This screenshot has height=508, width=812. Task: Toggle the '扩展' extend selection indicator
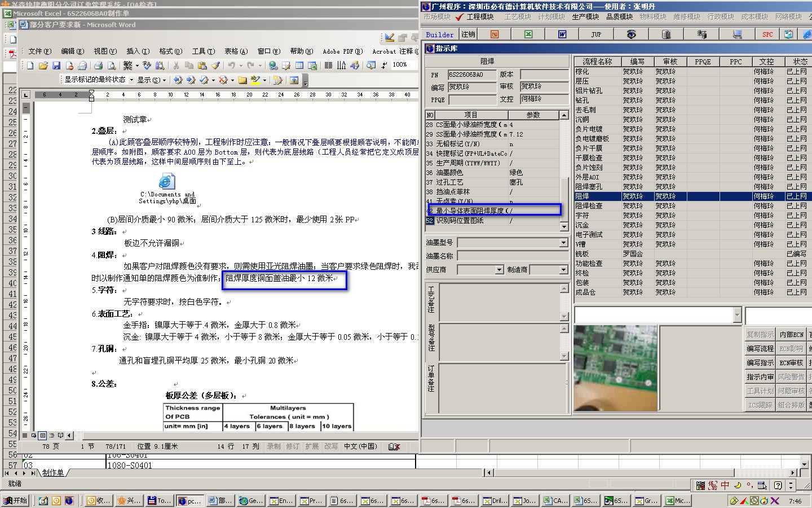[312, 446]
